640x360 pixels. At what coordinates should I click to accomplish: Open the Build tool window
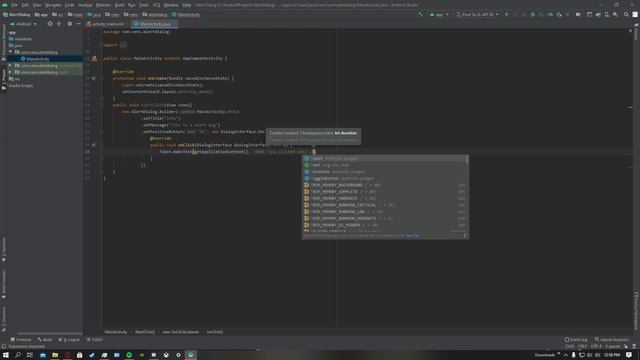point(45,340)
